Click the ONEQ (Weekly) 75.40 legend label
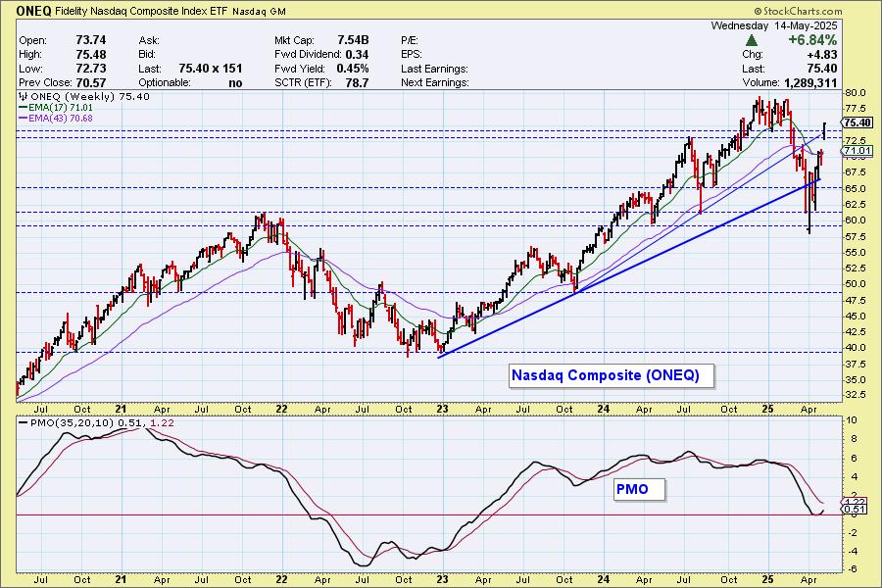This screenshot has height=588, width=882. (x=84, y=96)
